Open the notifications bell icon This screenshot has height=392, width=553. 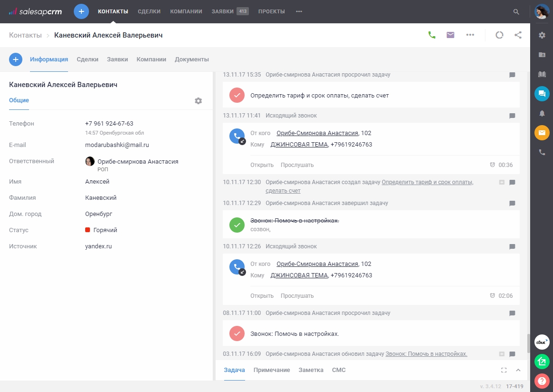(x=542, y=113)
